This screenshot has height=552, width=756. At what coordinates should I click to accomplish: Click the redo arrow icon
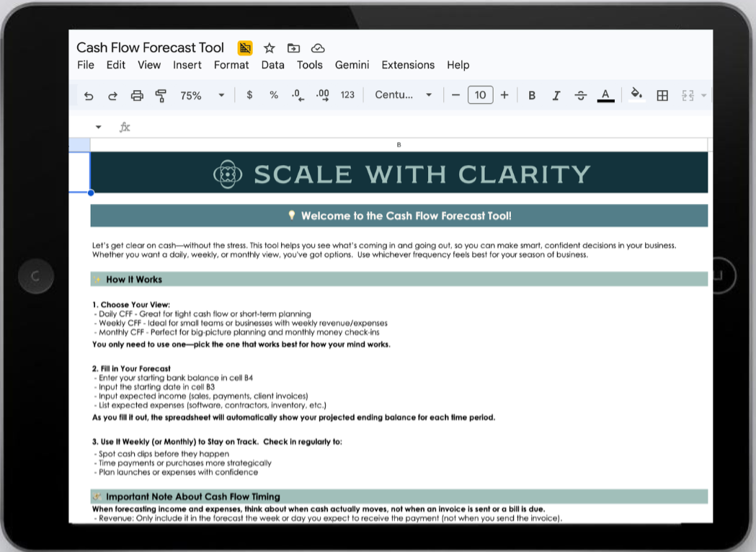(x=112, y=95)
